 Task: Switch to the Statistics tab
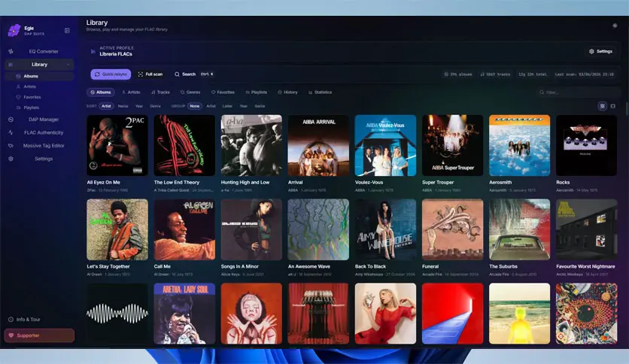click(x=320, y=93)
